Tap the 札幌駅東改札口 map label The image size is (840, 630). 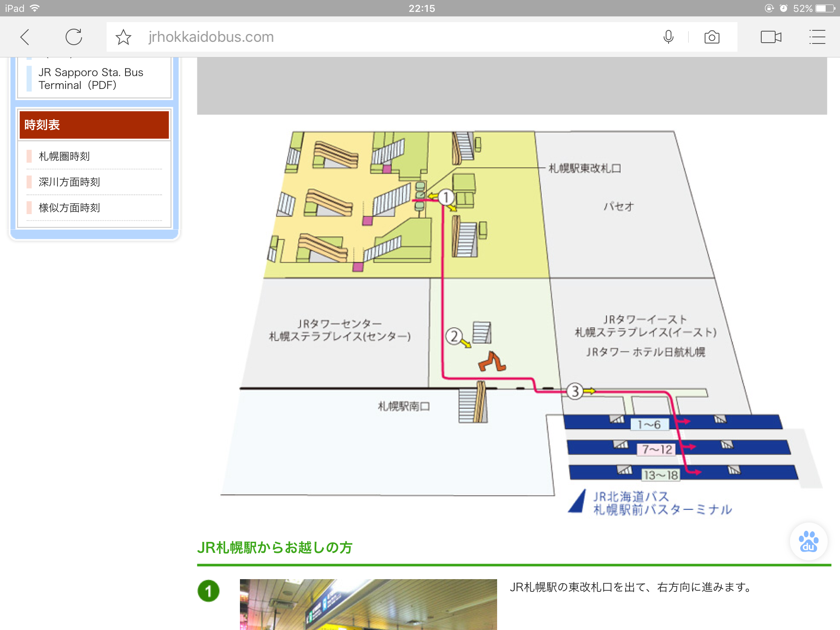[x=584, y=168]
